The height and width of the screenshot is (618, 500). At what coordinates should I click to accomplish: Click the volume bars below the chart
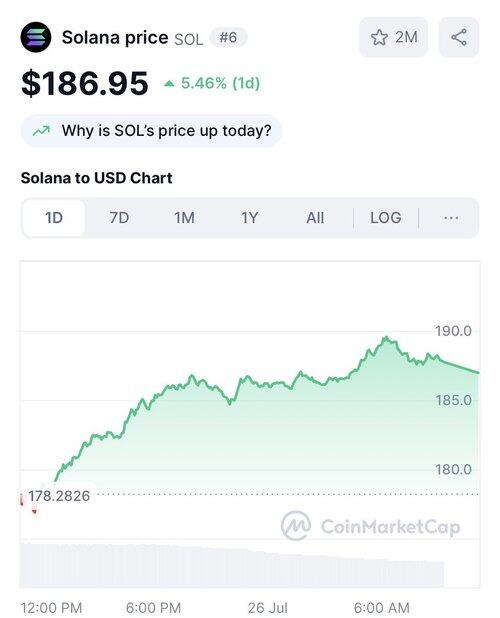232,566
